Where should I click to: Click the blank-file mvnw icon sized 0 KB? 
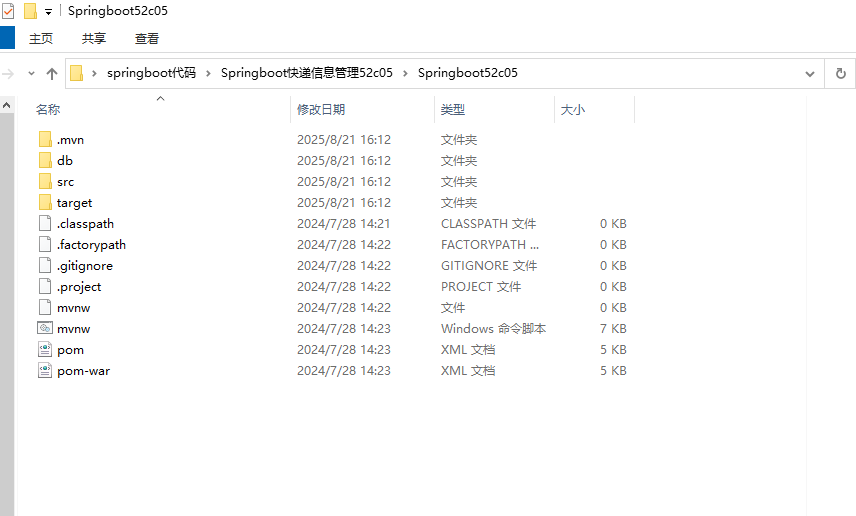coord(45,307)
